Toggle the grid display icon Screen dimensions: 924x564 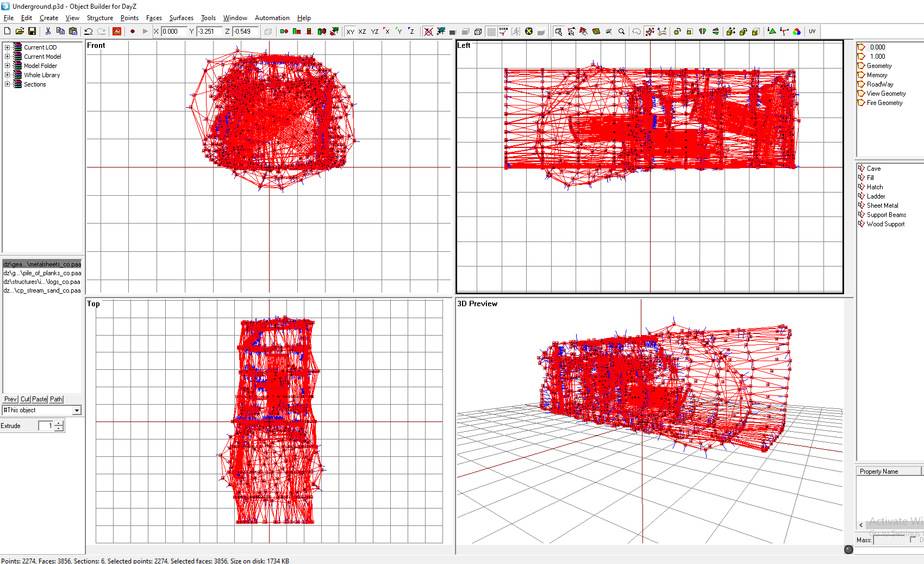[x=490, y=32]
